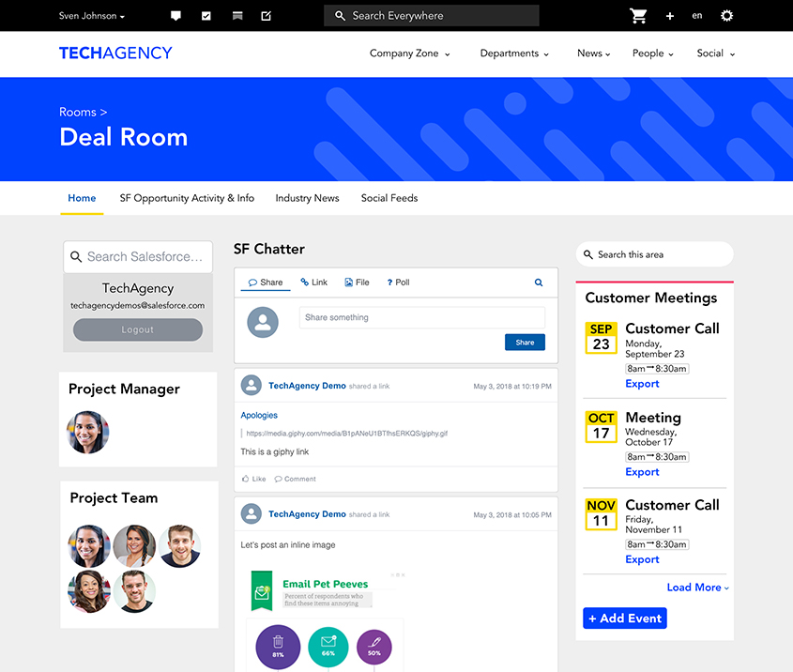Expand the News menu

click(594, 53)
